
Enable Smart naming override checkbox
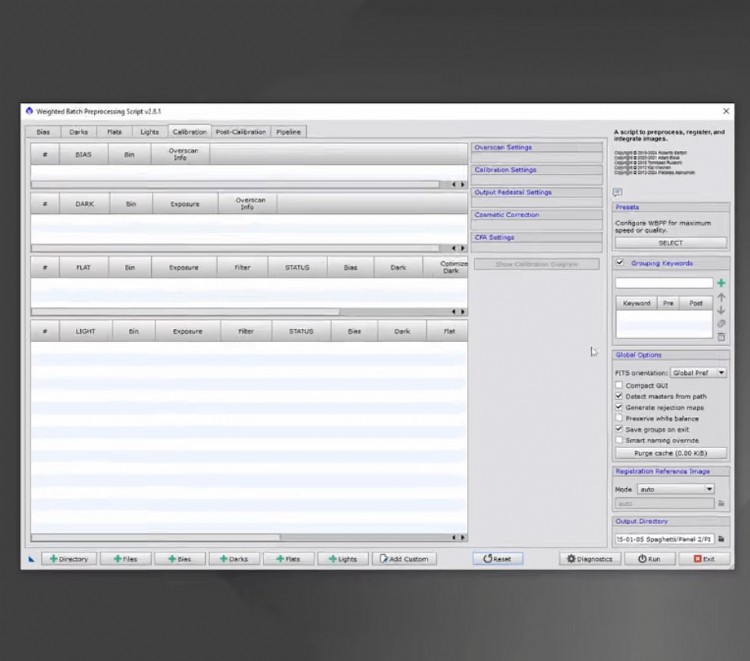click(619, 440)
